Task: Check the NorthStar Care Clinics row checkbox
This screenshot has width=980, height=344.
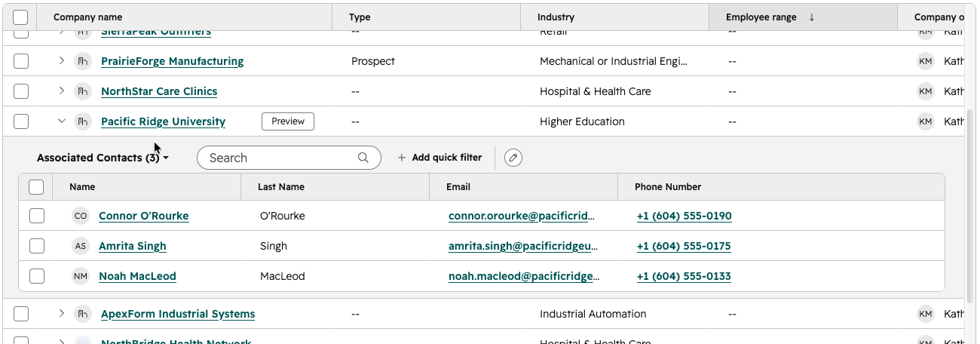Action: [21, 91]
